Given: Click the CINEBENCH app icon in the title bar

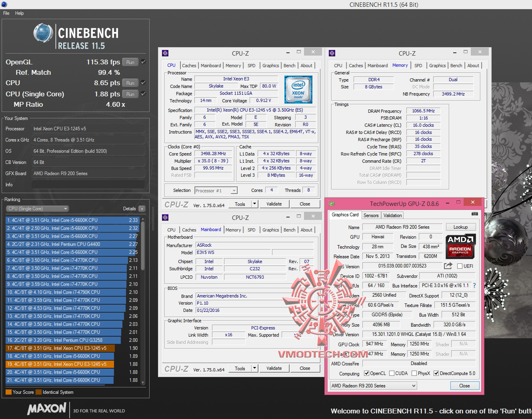Looking at the screenshot, I should 4,4.
